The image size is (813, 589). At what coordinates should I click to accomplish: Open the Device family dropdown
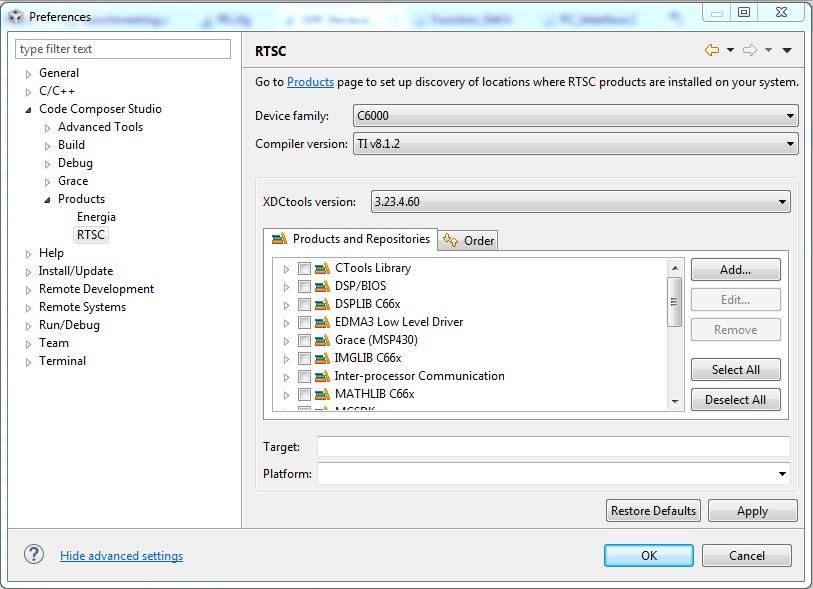click(576, 116)
